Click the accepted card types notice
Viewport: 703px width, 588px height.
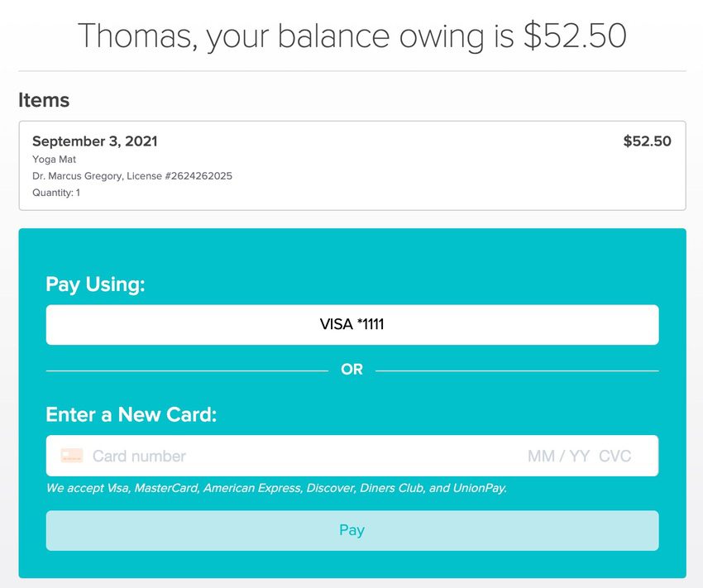(276, 488)
